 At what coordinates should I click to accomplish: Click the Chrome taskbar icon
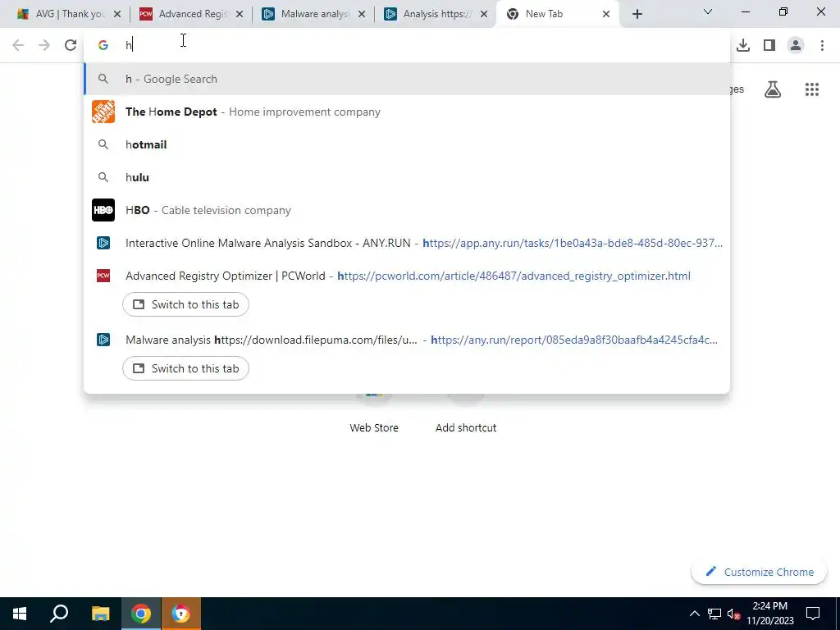click(x=141, y=614)
